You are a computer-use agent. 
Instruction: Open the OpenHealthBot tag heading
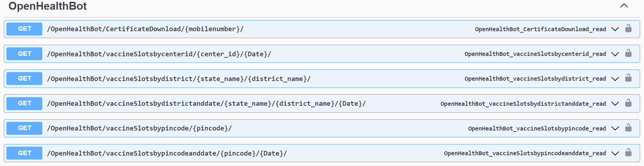pos(48,6)
